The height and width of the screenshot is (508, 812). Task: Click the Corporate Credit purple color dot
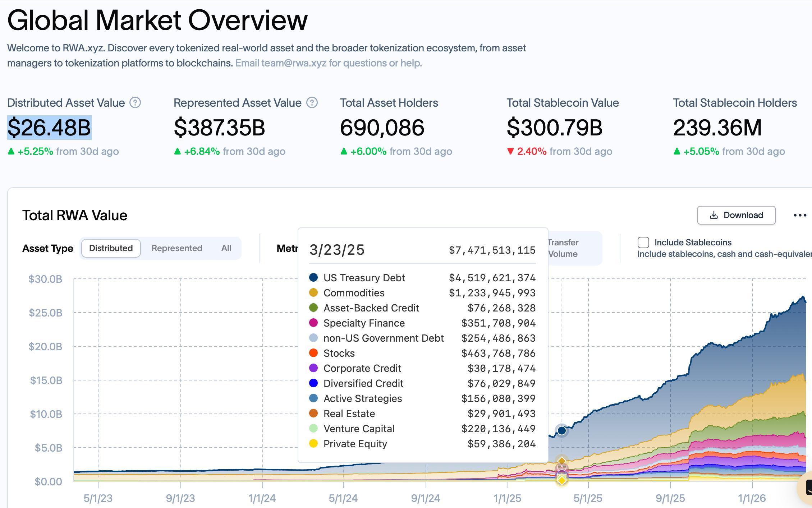pos(313,368)
